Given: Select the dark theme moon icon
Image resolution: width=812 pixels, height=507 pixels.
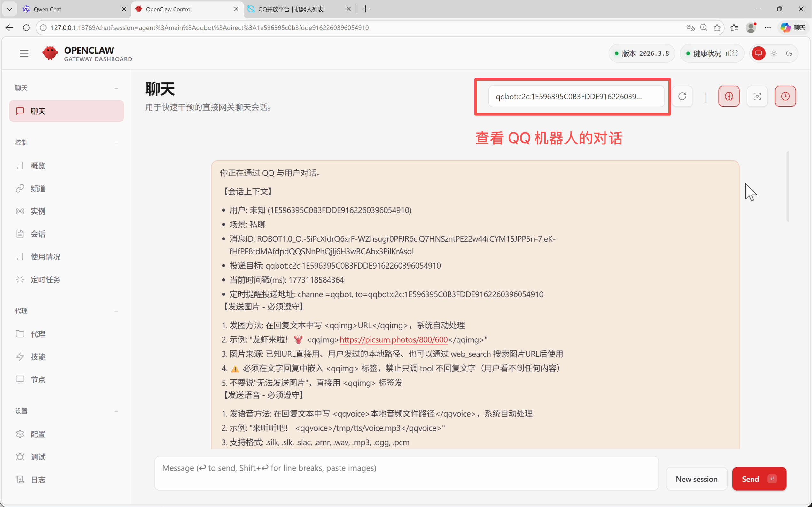Looking at the screenshot, I should click(x=789, y=53).
